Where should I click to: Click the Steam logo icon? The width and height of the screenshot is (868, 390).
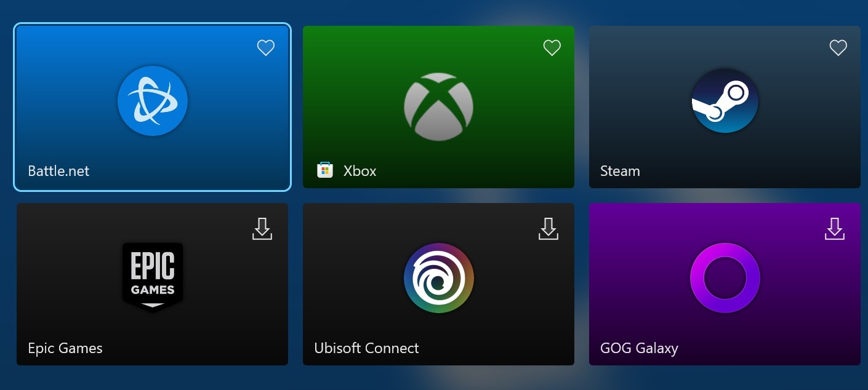click(725, 101)
